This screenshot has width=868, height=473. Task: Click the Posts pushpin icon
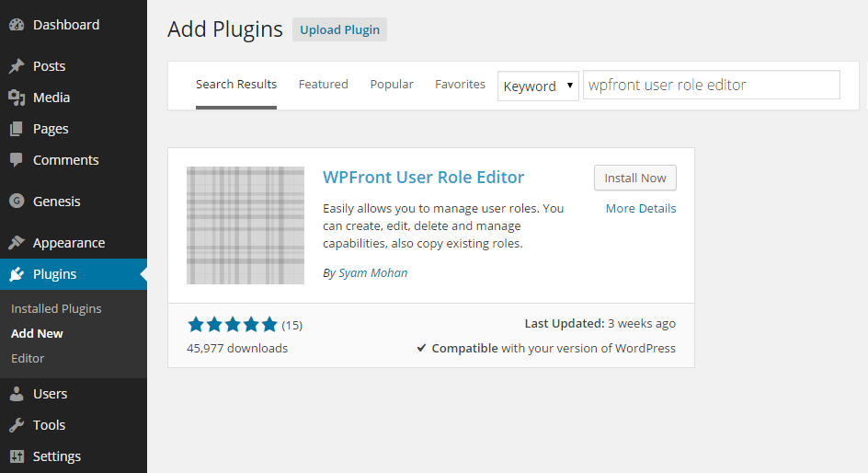tap(17, 66)
